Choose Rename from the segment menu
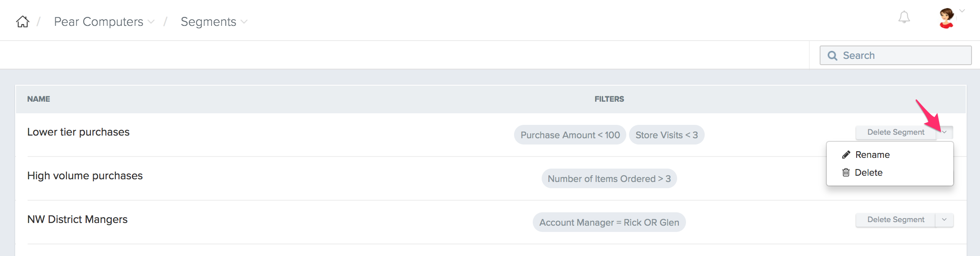The image size is (980, 256). pyautogui.click(x=872, y=155)
